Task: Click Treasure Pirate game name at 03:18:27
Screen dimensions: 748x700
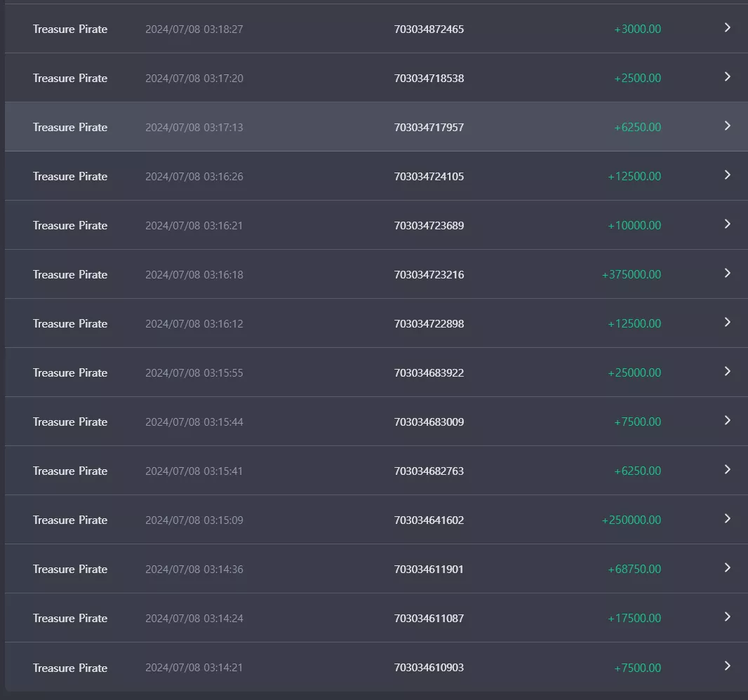Action: point(70,29)
